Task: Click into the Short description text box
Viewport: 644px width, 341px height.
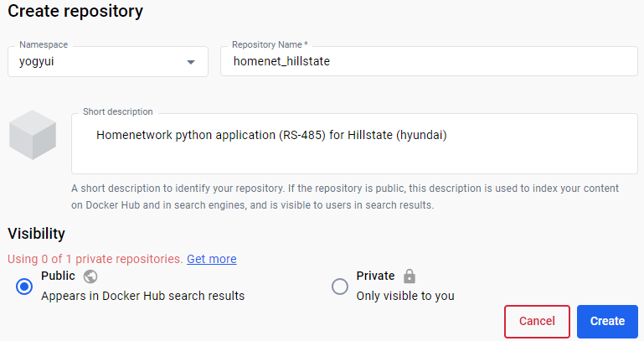Action: pyautogui.click(x=354, y=143)
